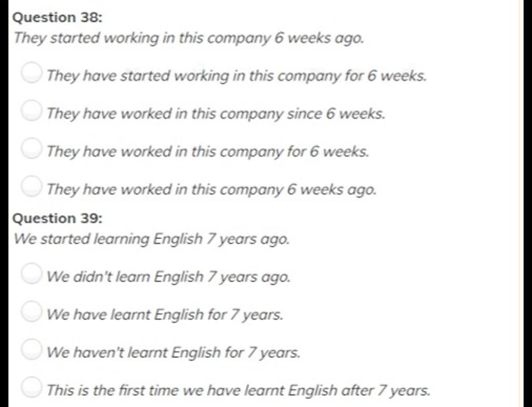The height and width of the screenshot is (407, 532).
Task: Click answer text 'They have worked in this company 6 weeks ago'
Action: pos(212,190)
